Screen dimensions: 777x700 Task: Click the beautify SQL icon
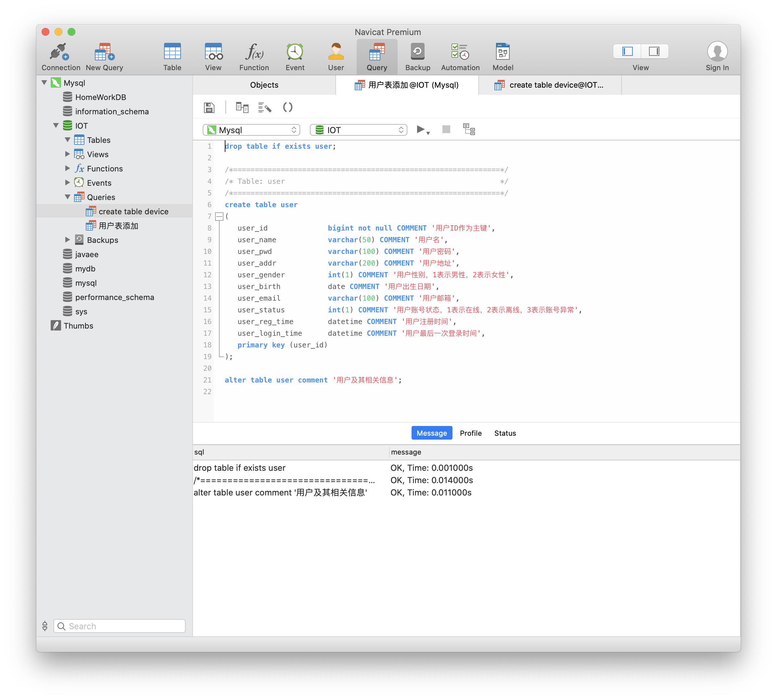click(265, 107)
